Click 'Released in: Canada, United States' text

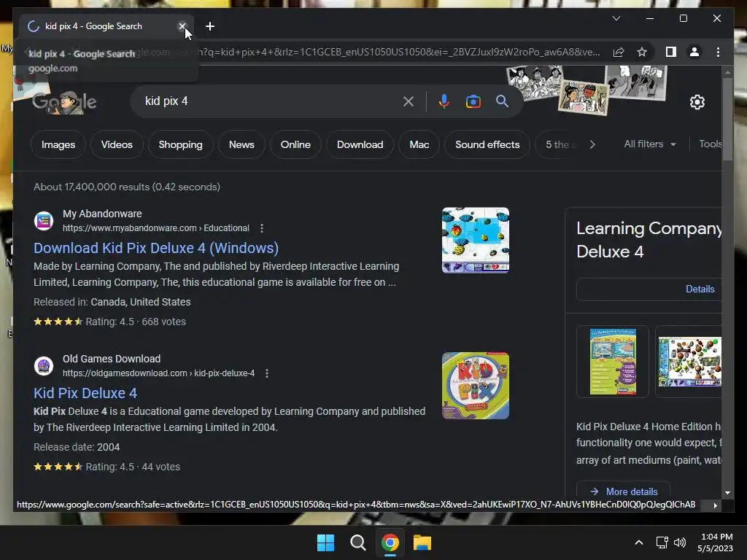(112, 302)
